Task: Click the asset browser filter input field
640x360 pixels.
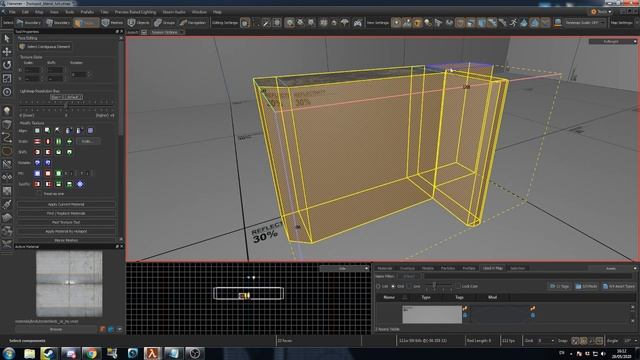Action: coord(527,276)
